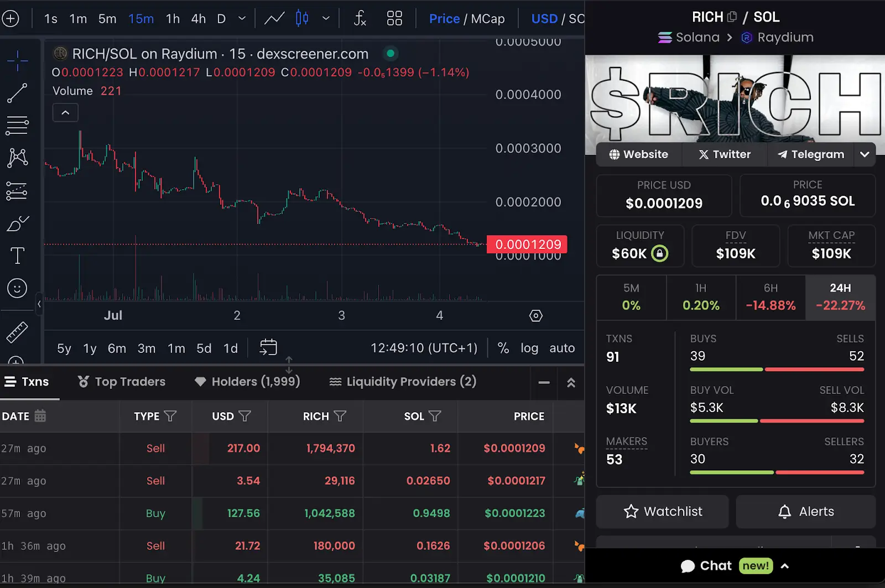This screenshot has height=588, width=885.
Task: Click the Raydium DEX link
Action: click(x=778, y=37)
